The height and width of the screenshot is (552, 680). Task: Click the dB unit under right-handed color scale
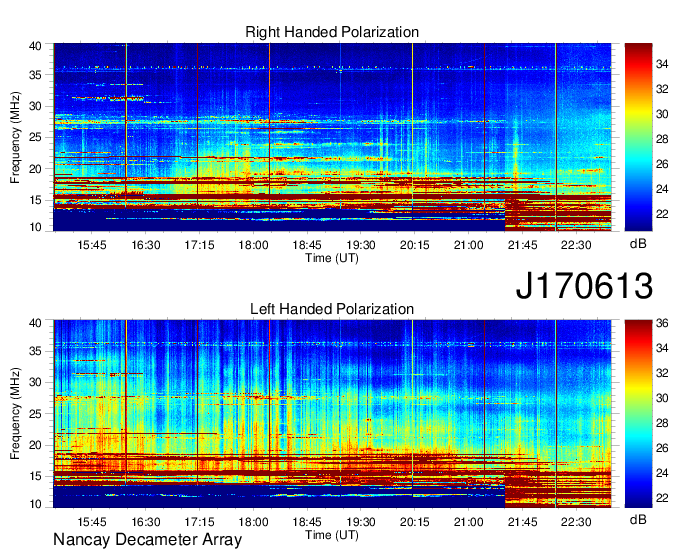(638, 244)
